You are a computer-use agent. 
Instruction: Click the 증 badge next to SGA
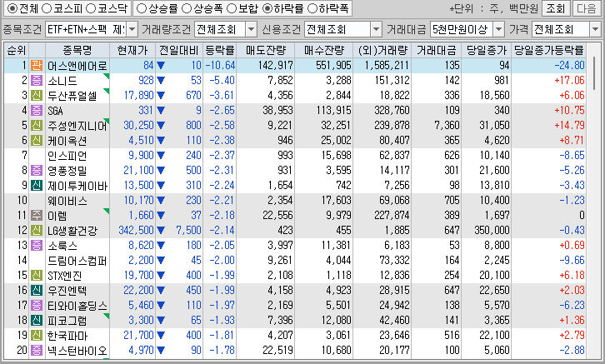click(37, 110)
